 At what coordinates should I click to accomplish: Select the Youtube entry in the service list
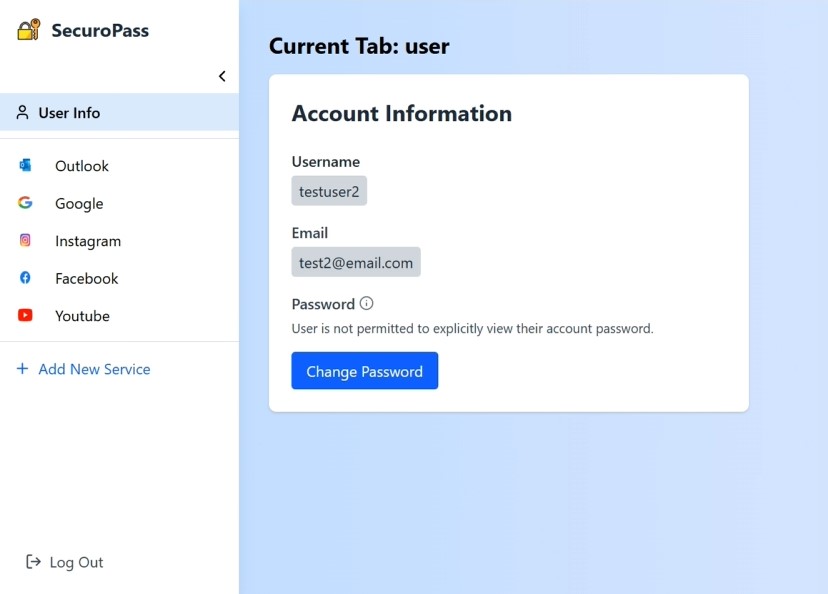82,315
